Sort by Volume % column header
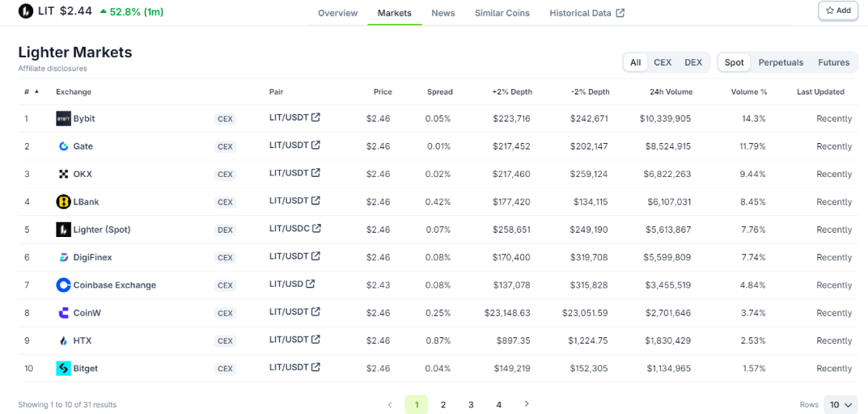This screenshot has height=414, width=868. coord(749,92)
